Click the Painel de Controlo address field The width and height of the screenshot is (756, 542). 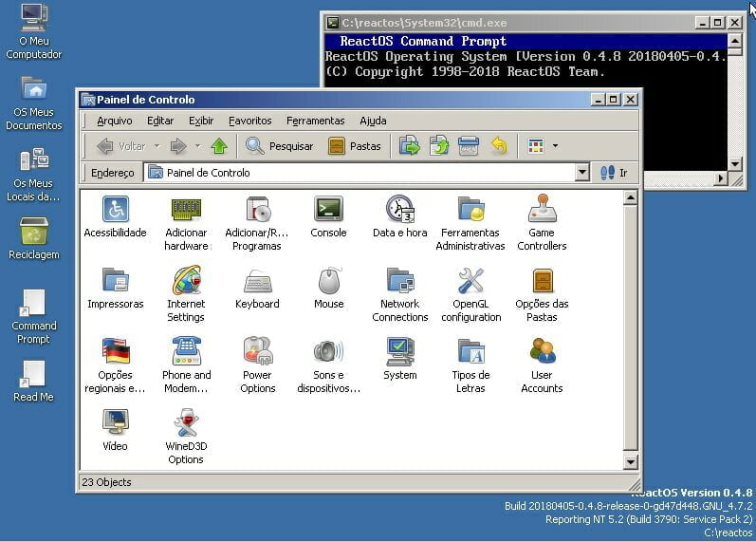360,173
